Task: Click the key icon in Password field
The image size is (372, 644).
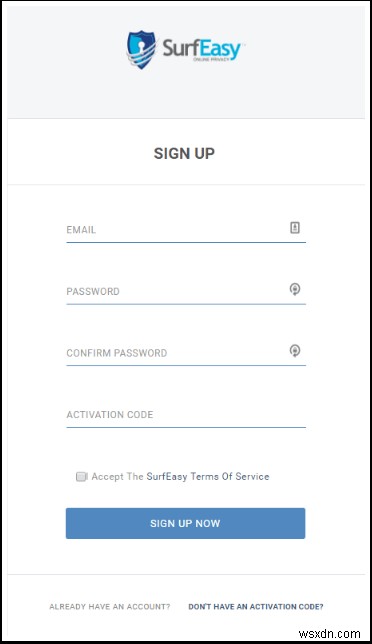Action: tap(295, 289)
